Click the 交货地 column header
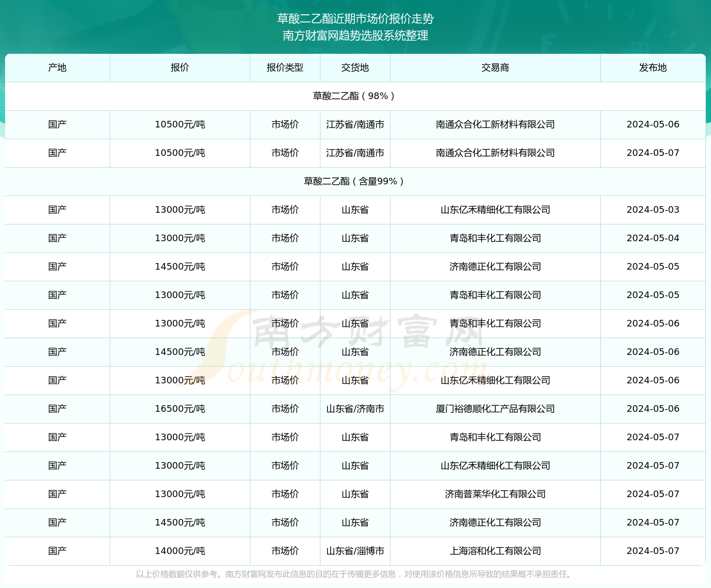Viewport: 711px width, 588px height. [355, 68]
